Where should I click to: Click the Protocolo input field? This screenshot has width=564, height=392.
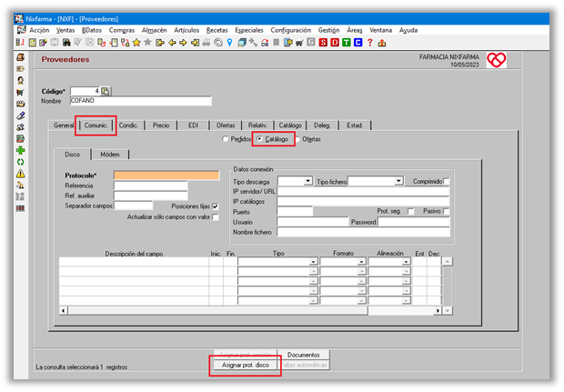click(166, 176)
